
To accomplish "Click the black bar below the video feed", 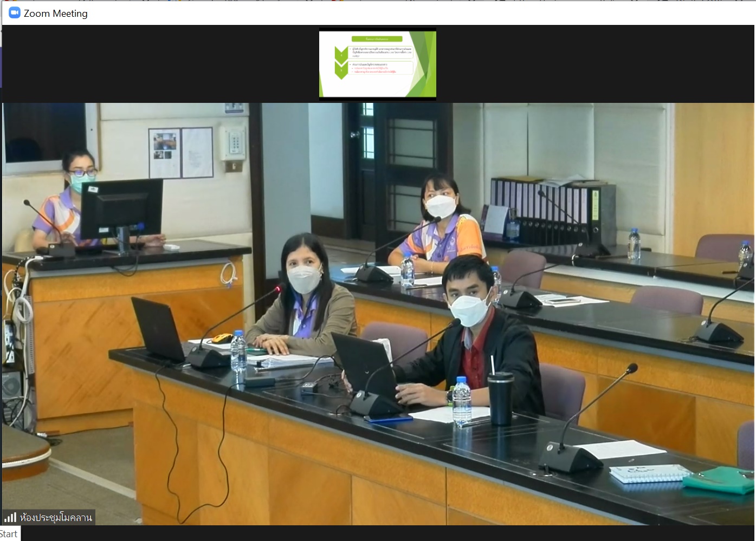I will click(x=379, y=533).
